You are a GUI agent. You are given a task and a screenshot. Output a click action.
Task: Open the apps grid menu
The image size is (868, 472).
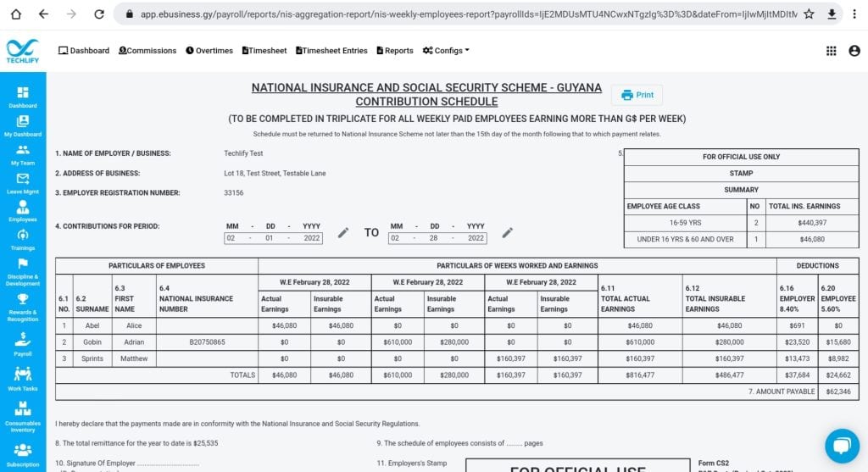click(x=831, y=51)
